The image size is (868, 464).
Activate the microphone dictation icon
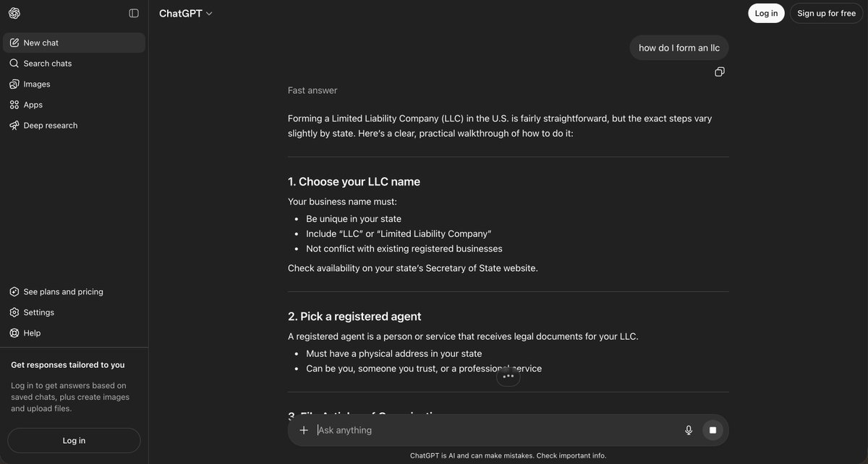pyautogui.click(x=689, y=430)
